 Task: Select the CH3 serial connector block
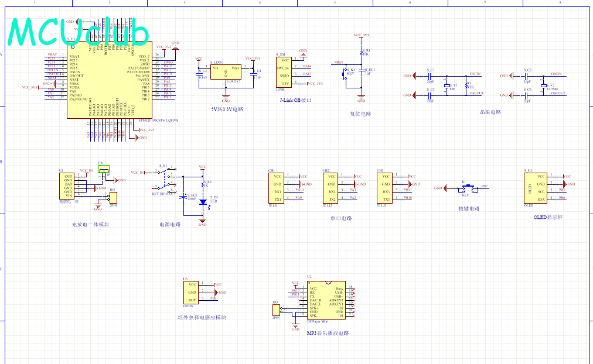384,188
